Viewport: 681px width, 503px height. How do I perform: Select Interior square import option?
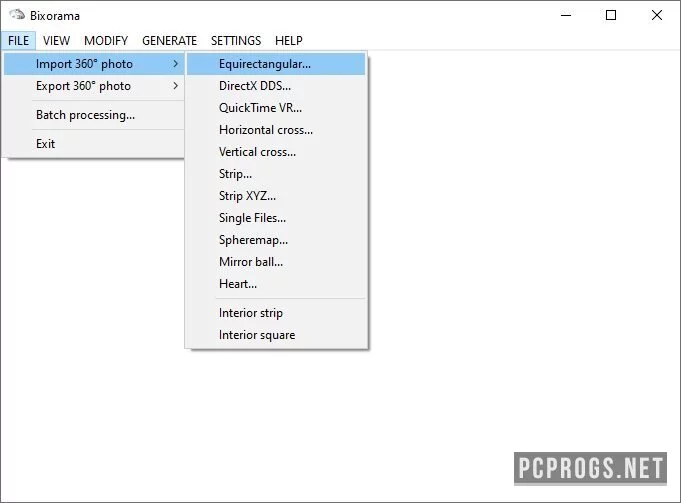coord(276,335)
